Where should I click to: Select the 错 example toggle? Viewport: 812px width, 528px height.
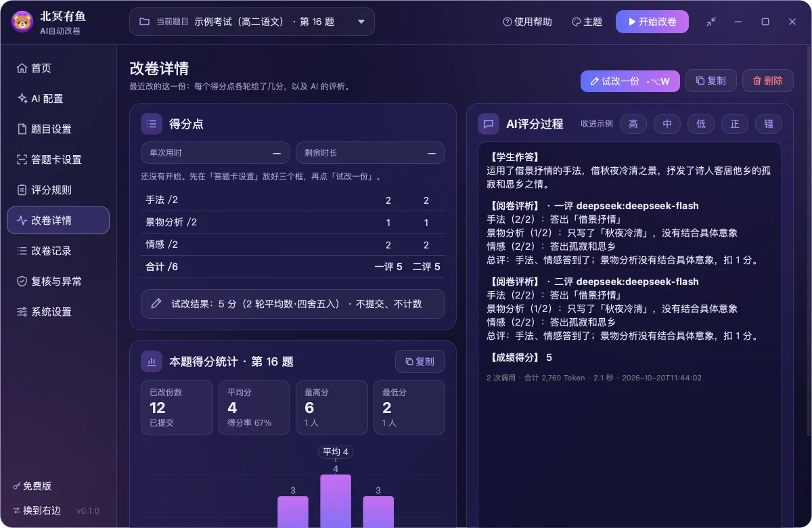[x=769, y=124]
